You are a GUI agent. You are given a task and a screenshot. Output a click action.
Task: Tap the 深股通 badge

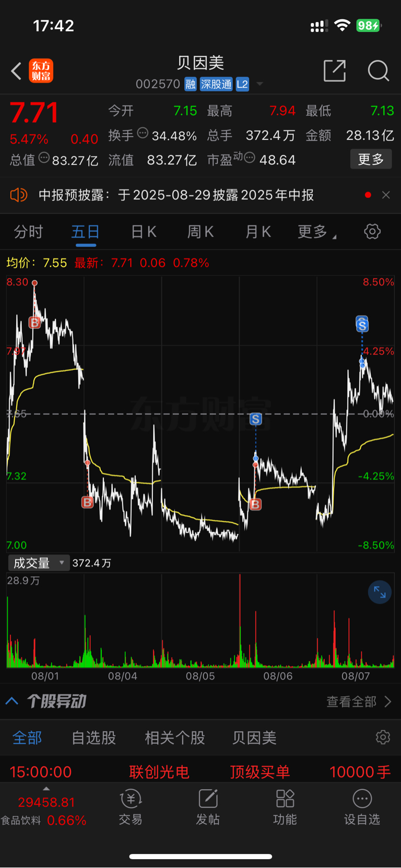[x=216, y=84]
